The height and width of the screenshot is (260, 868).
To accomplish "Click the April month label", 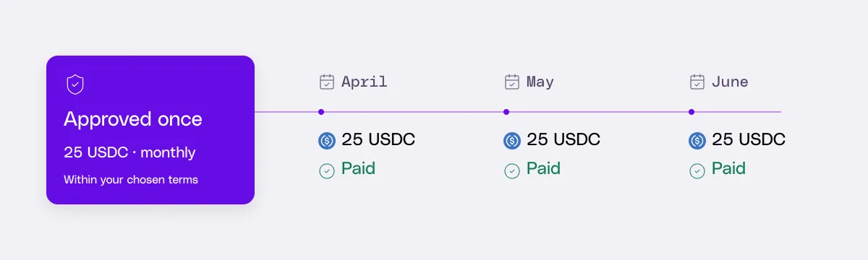I will click(365, 82).
